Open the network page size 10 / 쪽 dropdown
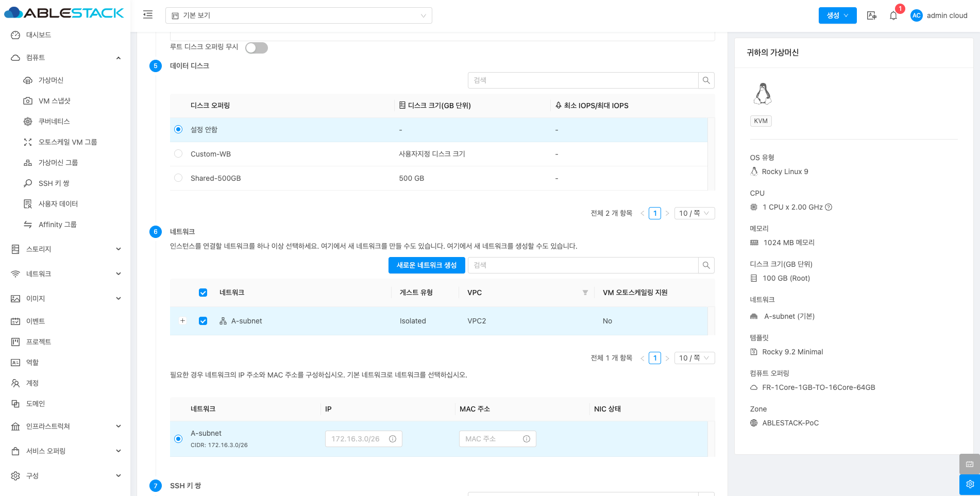Viewport: 980px width, 496px height. pos(694,358)
